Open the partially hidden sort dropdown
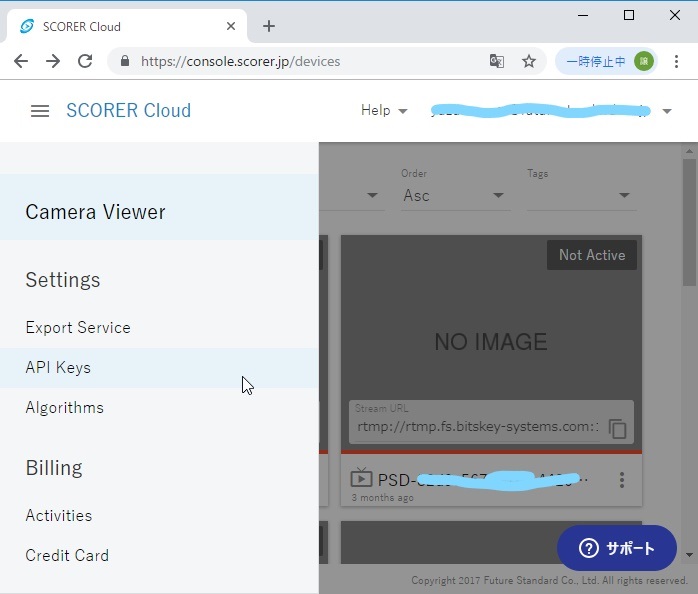The height and width of the screenshot is (594, 698). coord(372,195)
